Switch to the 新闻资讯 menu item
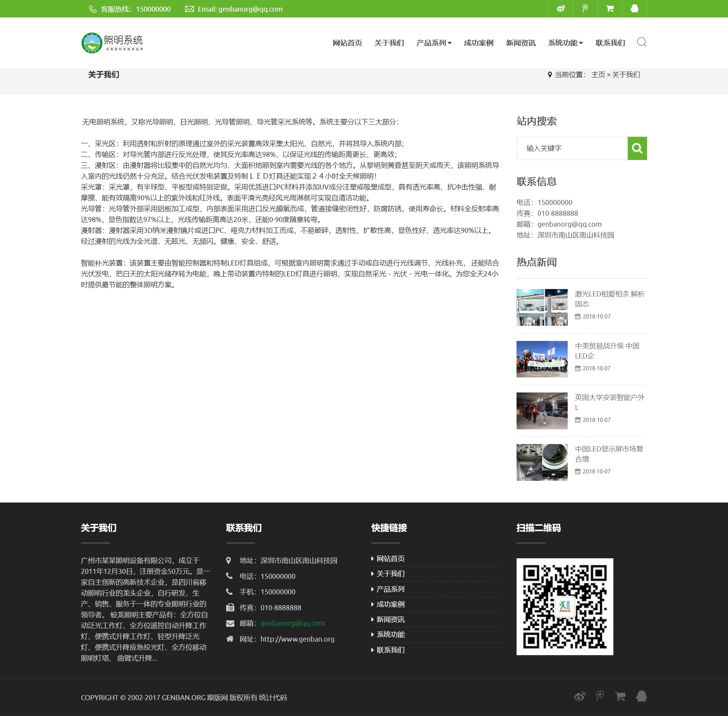728x716 pixels. coord(520,43)
